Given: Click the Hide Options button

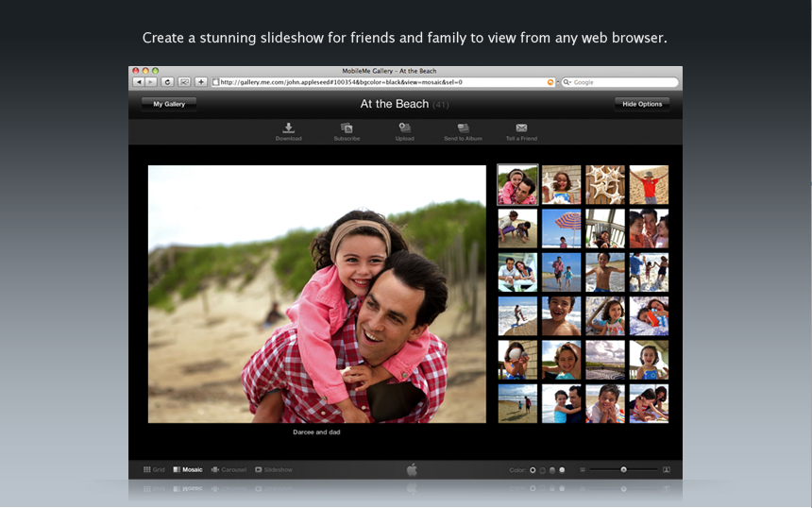Looking at the screenshot, I should (x=642, y=104).
